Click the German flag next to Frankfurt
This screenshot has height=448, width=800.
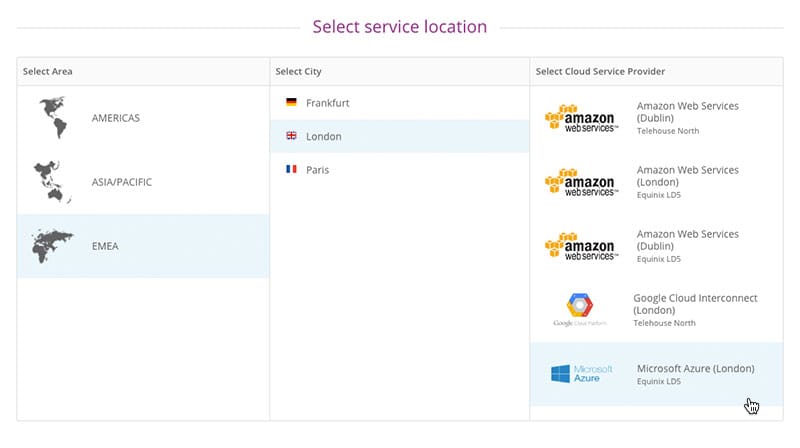tap(291, 103)
